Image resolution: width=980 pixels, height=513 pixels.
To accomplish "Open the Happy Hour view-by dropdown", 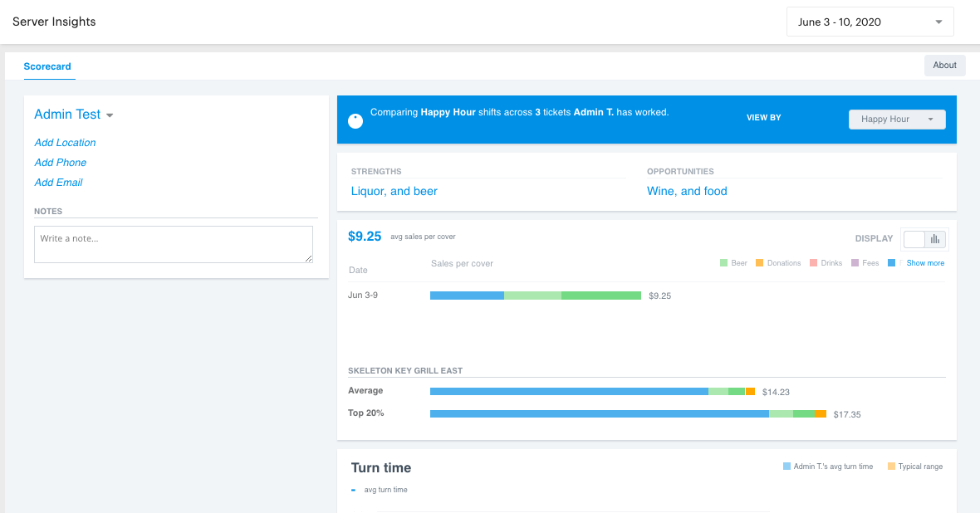I will tap(897, 119).
